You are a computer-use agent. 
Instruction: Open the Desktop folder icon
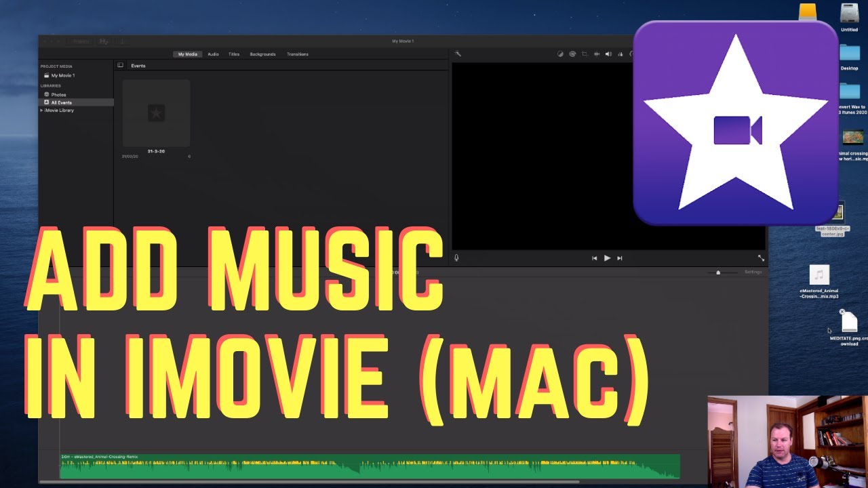point(850,57)
